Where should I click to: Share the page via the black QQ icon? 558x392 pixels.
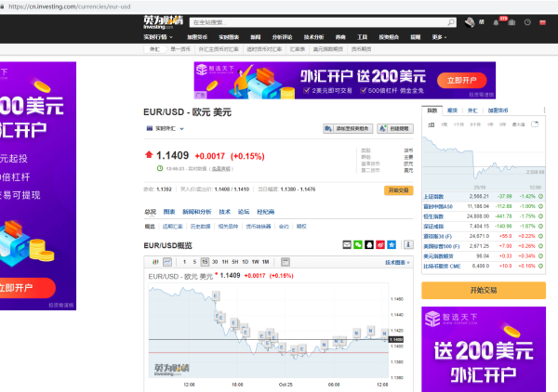(x=369, y=244)
